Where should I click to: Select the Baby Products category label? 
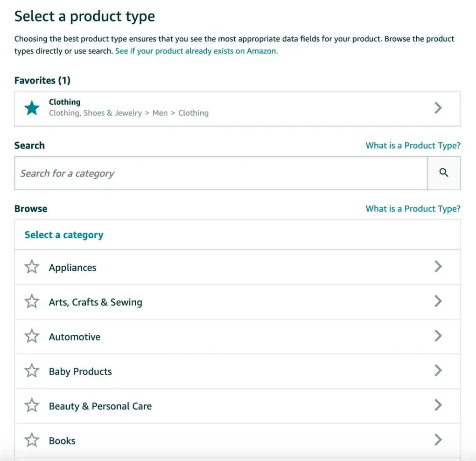[x=80, y=372]
